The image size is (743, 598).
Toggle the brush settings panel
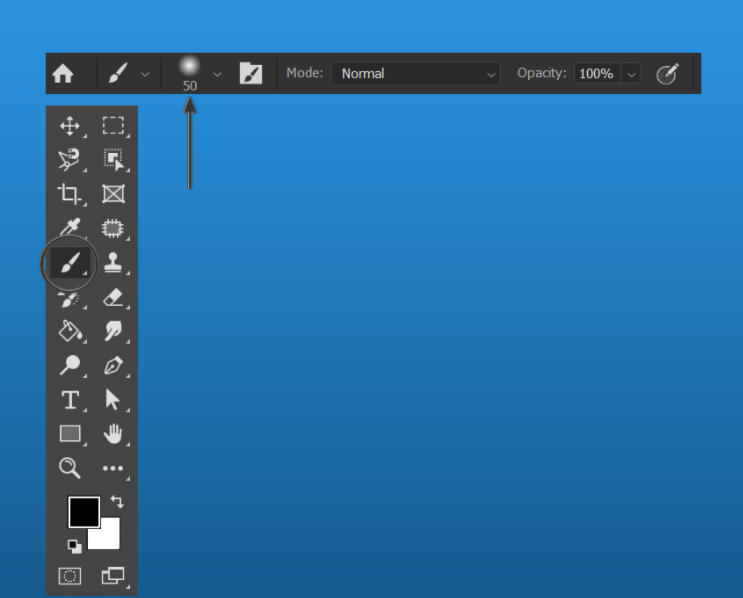(x=251, y=73)
